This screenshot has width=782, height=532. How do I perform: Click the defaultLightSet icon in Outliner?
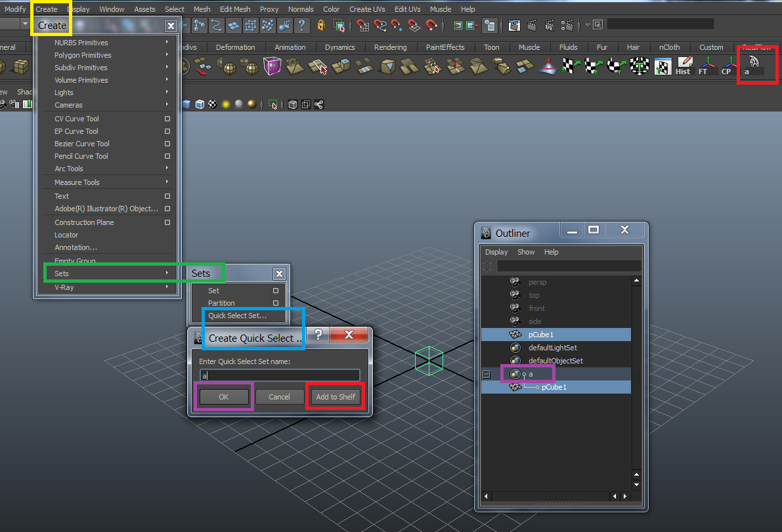point(515,348)
